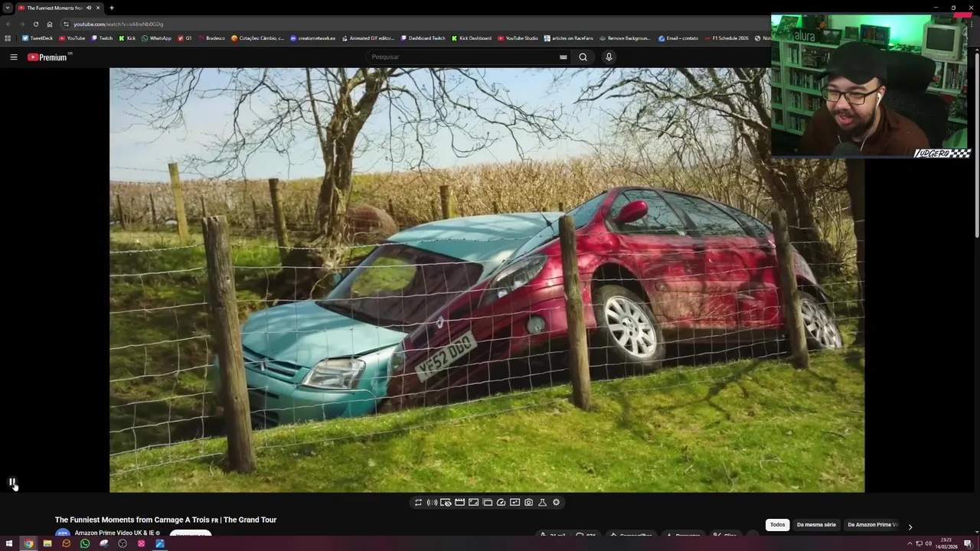The height and width of the screenshot is (551, 980).
Task: Click the Chrome taskbar icon
Action: click(28, 543)
